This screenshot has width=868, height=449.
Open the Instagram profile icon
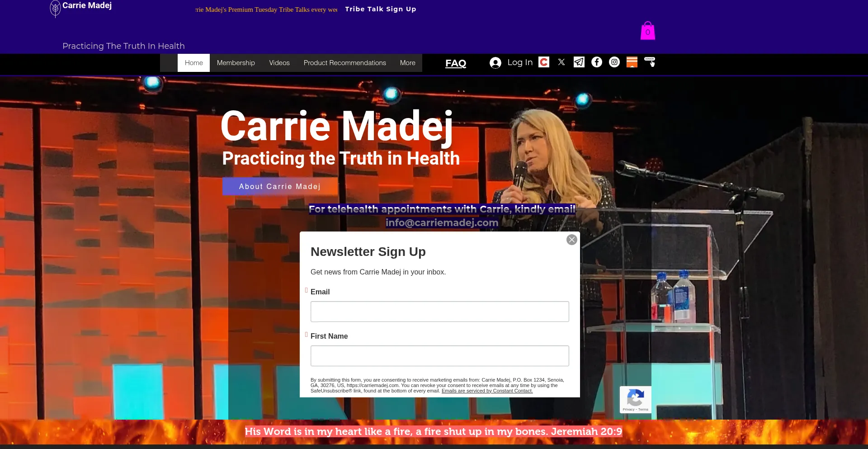point(614,62)
